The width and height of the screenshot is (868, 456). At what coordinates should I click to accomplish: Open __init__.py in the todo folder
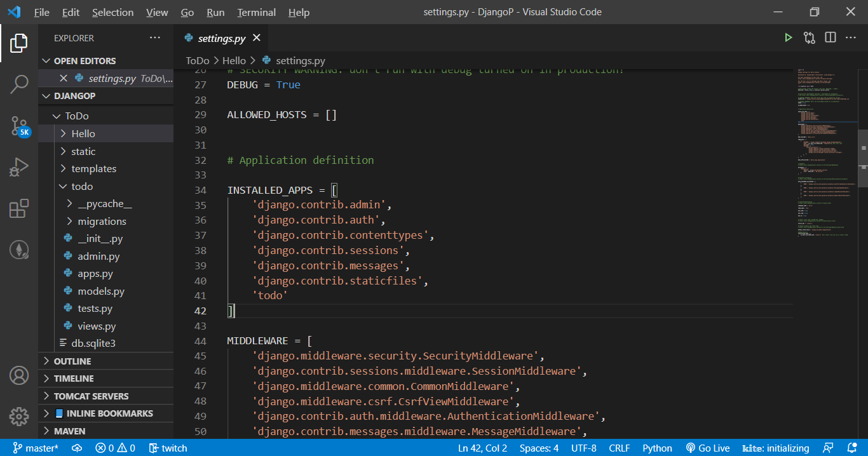pos(105,239)
